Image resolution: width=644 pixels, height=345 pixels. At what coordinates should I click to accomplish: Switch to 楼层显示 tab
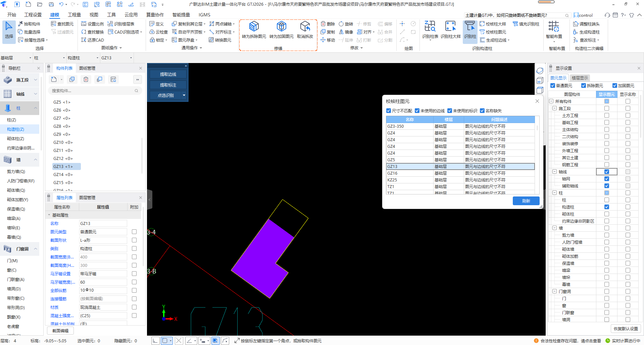[x=580, y=78]
